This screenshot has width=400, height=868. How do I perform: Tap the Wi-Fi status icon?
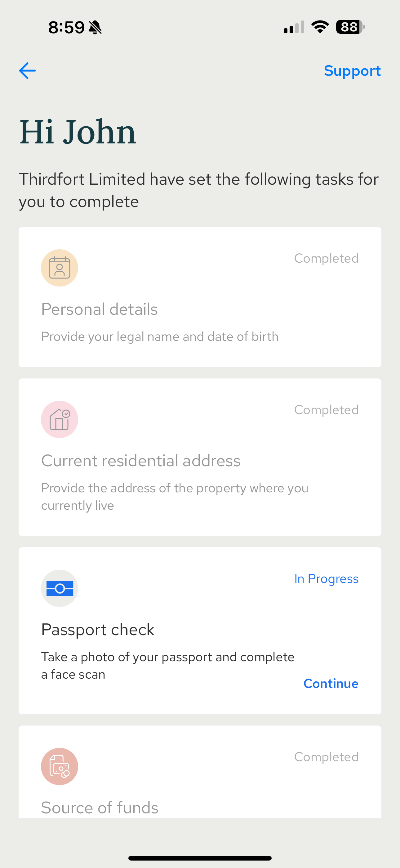[320, 27]
